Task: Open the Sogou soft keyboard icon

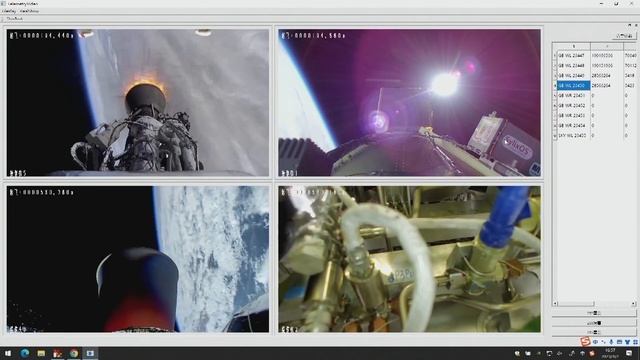Action: (x=619, y=342)
